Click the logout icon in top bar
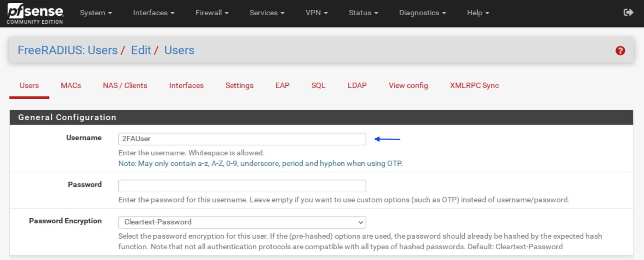The image size is (644, 260). pos(628,12)
